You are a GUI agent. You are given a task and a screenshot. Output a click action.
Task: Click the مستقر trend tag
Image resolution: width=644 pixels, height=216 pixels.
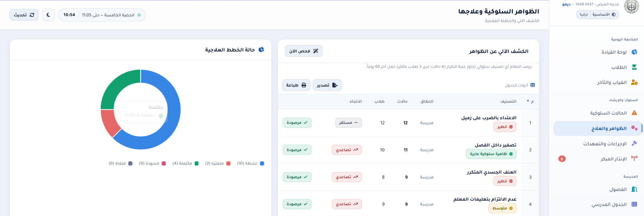pos(348,123)
